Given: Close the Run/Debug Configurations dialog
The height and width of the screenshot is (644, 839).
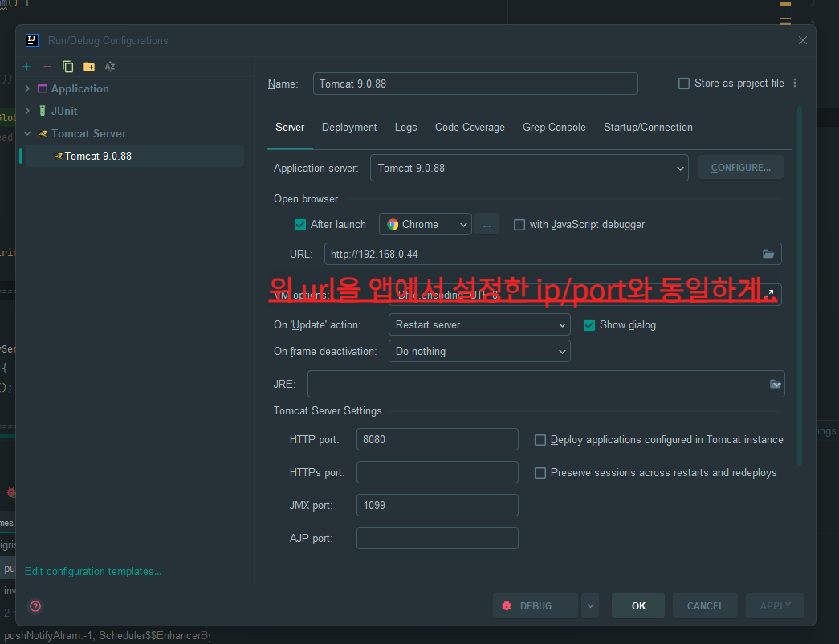Looking at the screenshot, I should [803, 40].
